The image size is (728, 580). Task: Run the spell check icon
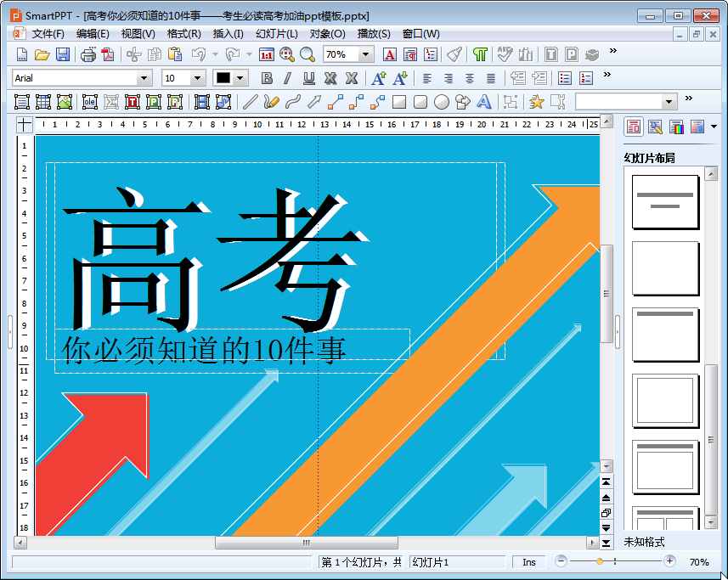(503, 54)
